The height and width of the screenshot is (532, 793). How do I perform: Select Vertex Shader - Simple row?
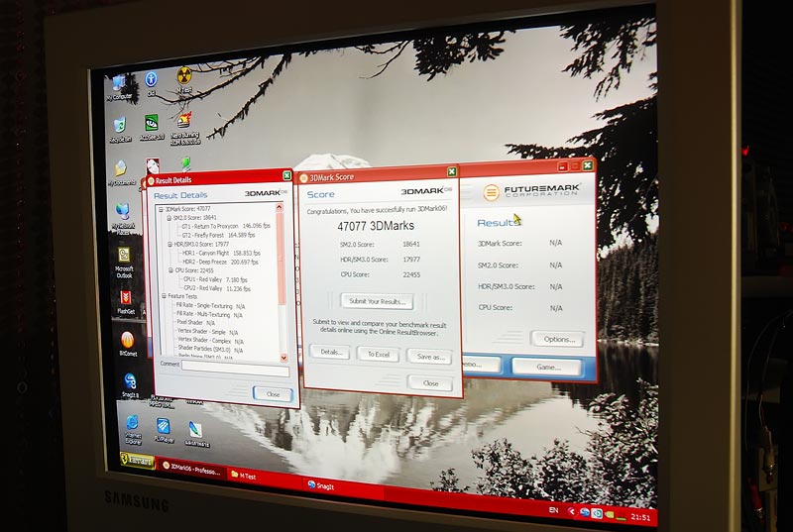(208, 332)
